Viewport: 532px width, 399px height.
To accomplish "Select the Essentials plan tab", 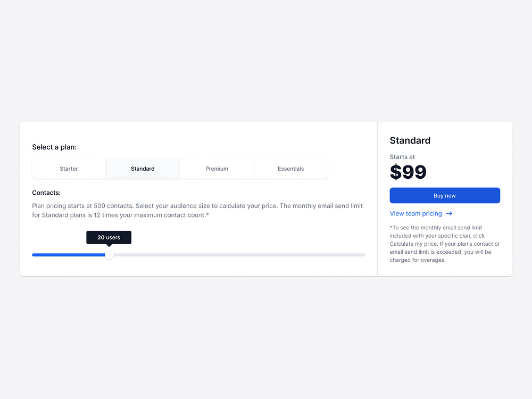I will [x=290, y=168].
